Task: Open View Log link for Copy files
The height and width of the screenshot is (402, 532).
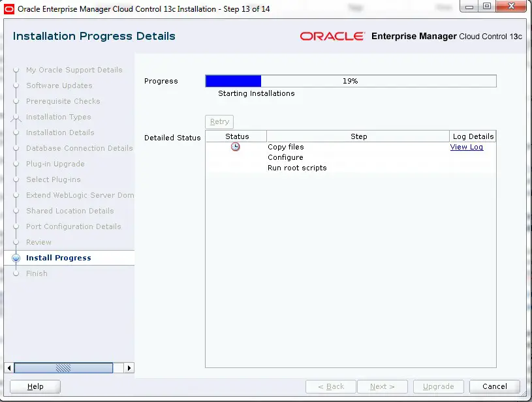Action: (467, 147)
